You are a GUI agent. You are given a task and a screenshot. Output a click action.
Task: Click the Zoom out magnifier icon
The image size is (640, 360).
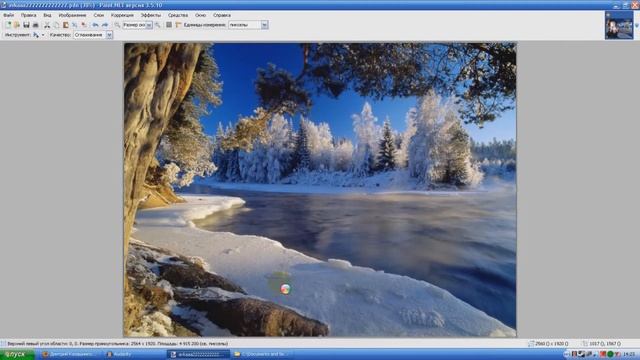coord(117,25)
